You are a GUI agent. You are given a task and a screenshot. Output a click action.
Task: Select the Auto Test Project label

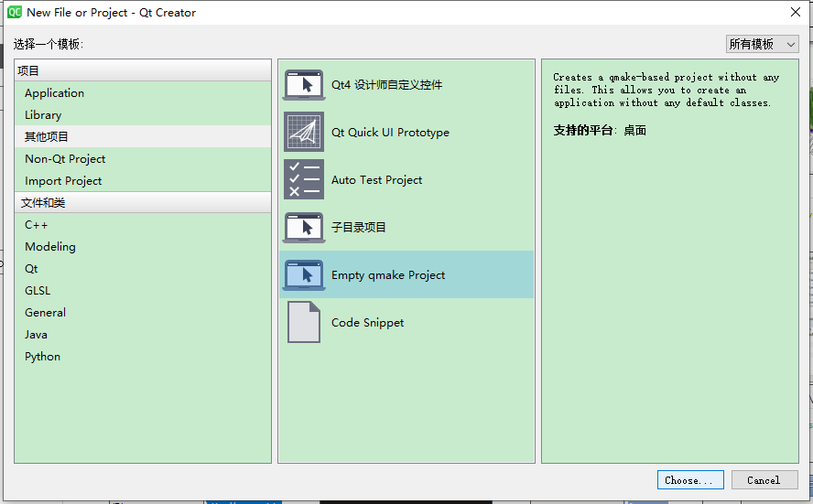[376, 180]
